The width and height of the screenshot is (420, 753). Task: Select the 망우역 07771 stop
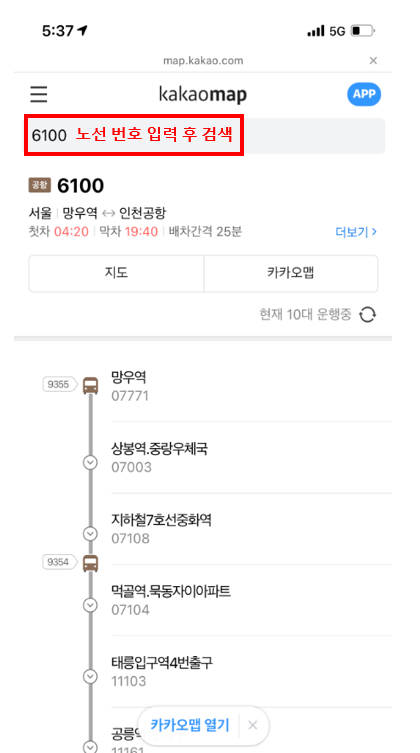click(252, 386)
